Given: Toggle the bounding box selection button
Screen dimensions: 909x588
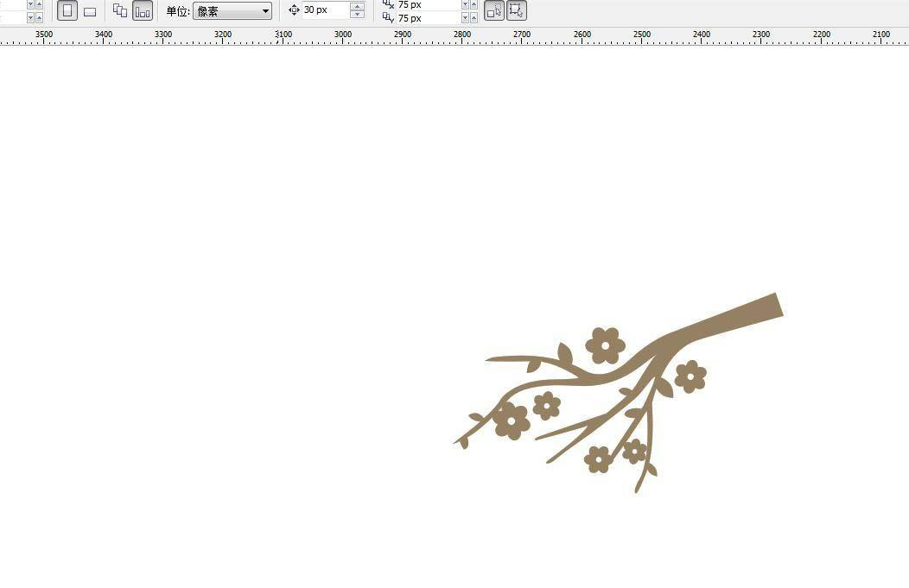Looking at the screenshot, I should click(516, 10).
